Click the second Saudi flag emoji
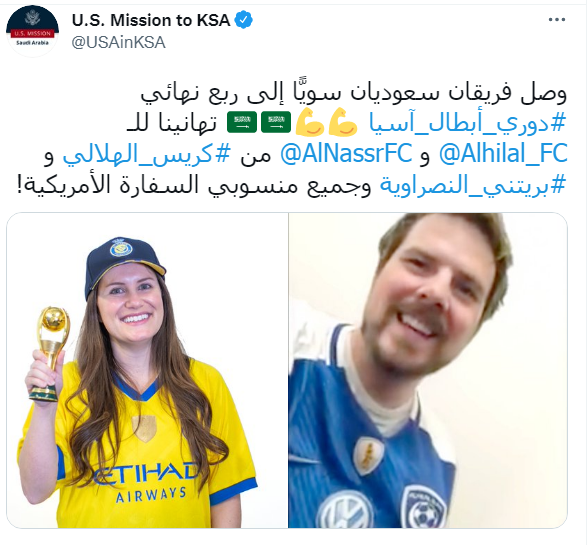588x545 pixels. [242, 122]
